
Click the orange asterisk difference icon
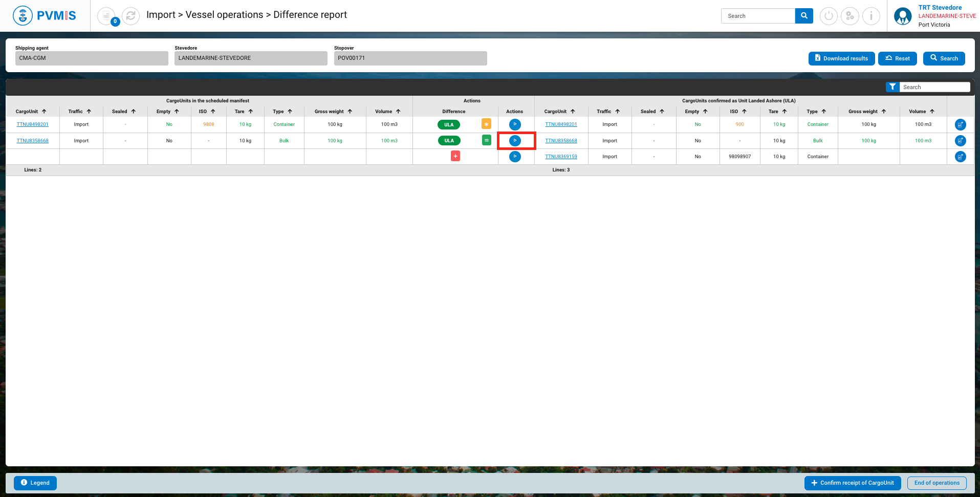[x=486, y=124]
